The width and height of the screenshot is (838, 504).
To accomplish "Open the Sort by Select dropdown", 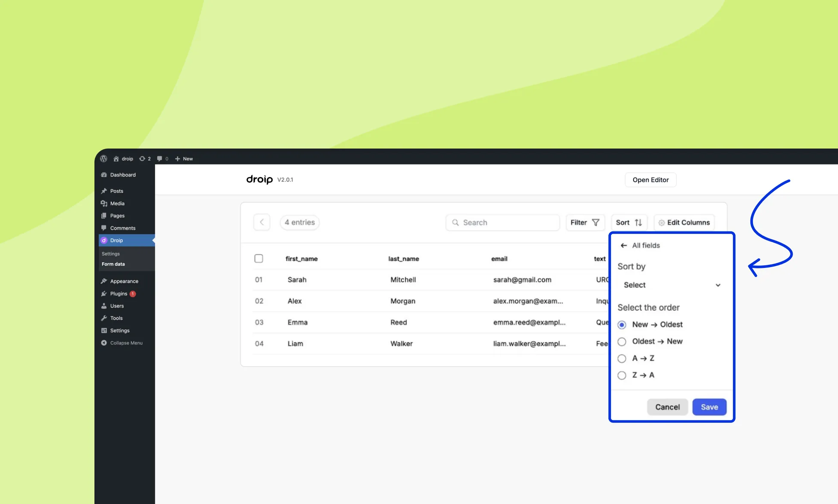I will (x=672, y=285).
